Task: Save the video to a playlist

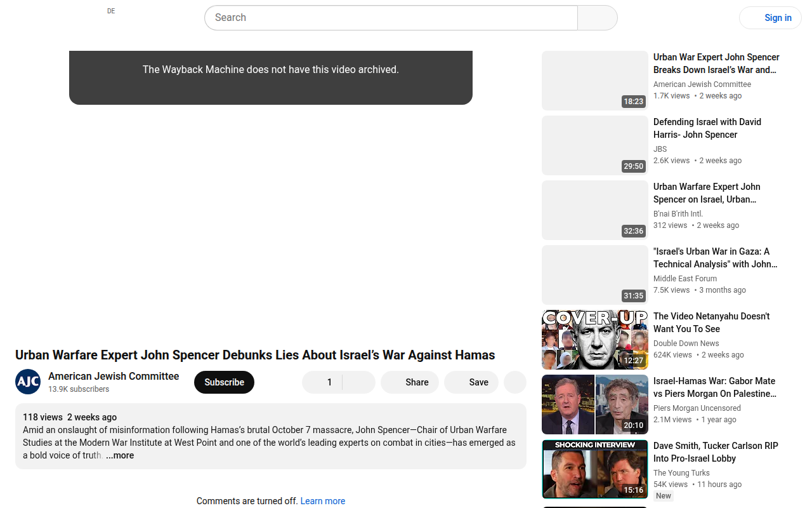Action: pos(471,382)
